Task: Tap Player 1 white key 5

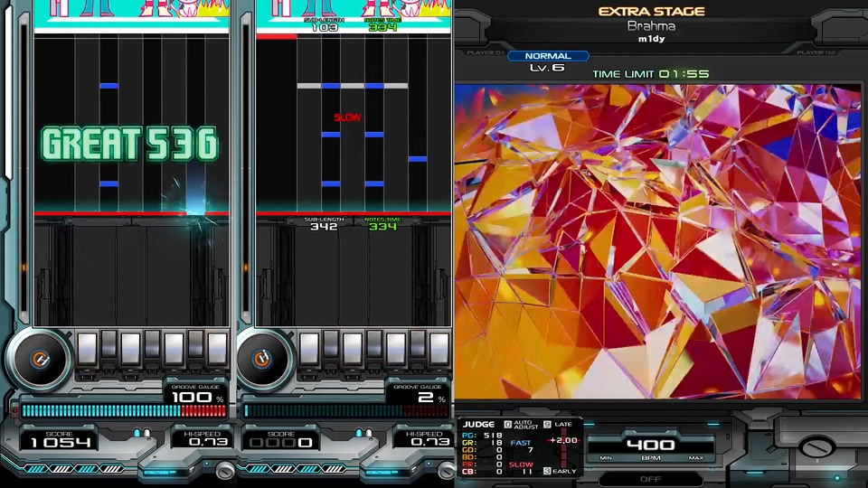Action: (174, 349)
